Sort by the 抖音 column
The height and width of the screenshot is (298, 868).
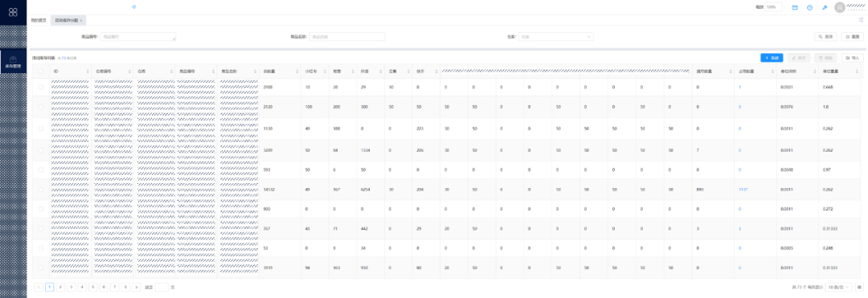pos(380,71)
